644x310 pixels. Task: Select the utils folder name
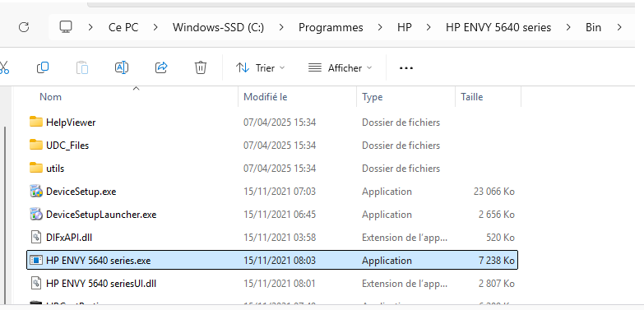point(55,169)
